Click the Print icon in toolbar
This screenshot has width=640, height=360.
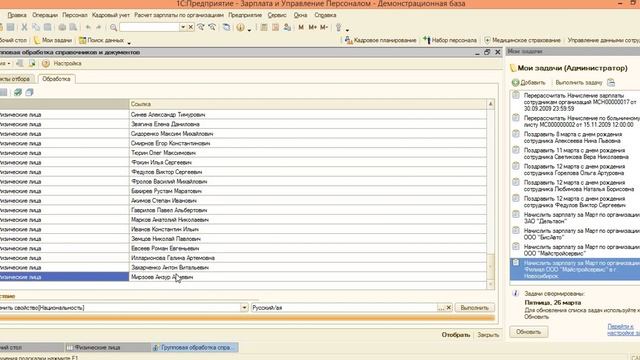[62, 27]
